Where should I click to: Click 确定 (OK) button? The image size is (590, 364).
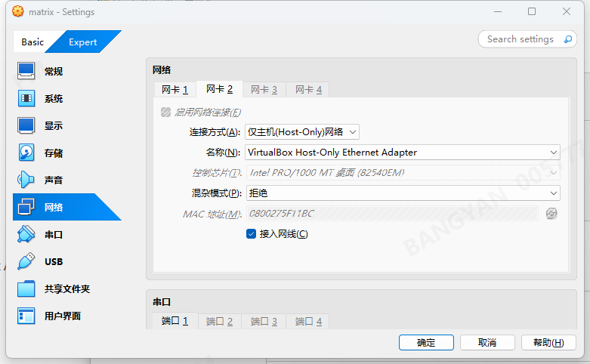(x=426, y=343)
